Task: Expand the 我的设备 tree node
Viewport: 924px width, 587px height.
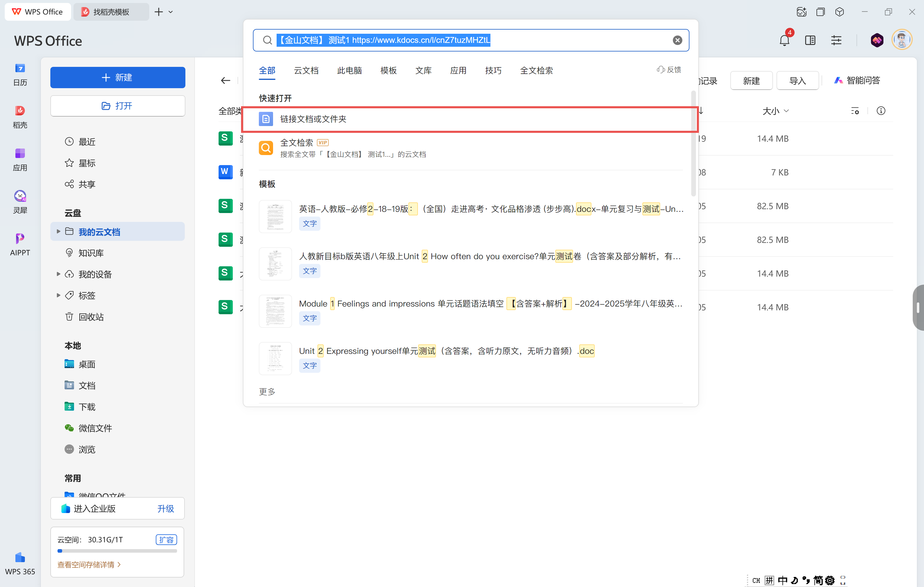Action: pos(58,274)
